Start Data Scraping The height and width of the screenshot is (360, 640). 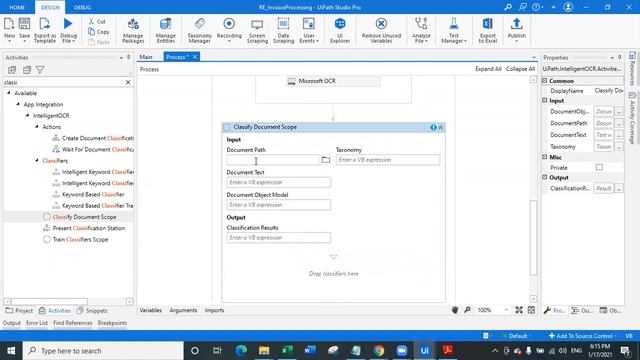[283, 30]
